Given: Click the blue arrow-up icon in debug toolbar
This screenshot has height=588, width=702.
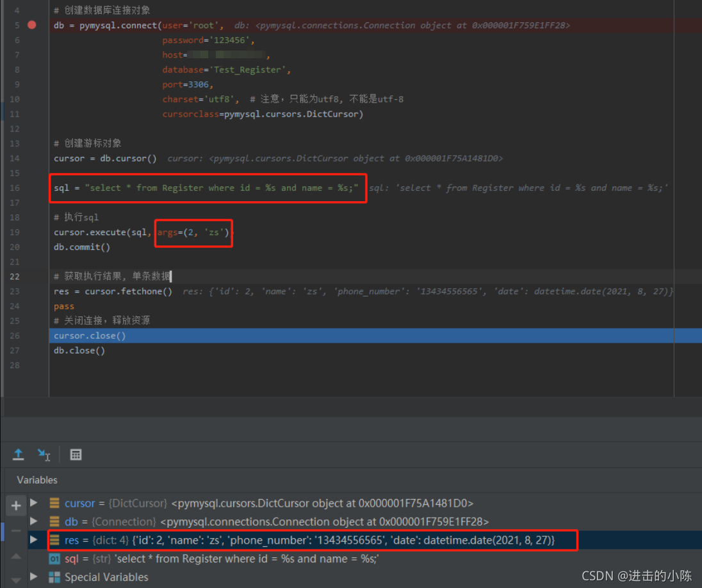Looking at the screenshot, I should click(x=18, y=455).
